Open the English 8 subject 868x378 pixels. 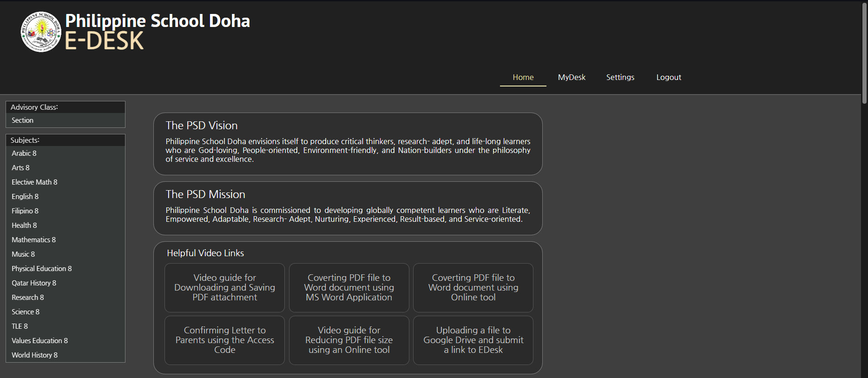(x=66, y=197)
